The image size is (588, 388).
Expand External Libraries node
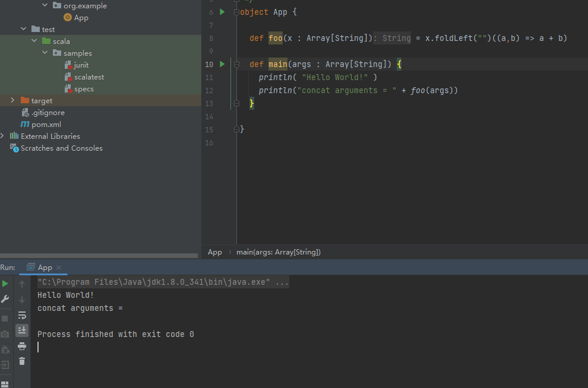pos(2,136)
